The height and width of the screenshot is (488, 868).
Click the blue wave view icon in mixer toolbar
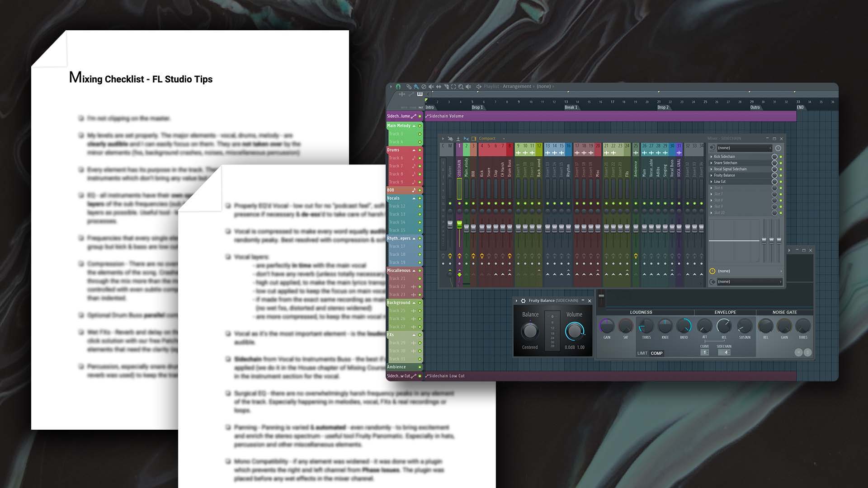click(x=466, y=139)
